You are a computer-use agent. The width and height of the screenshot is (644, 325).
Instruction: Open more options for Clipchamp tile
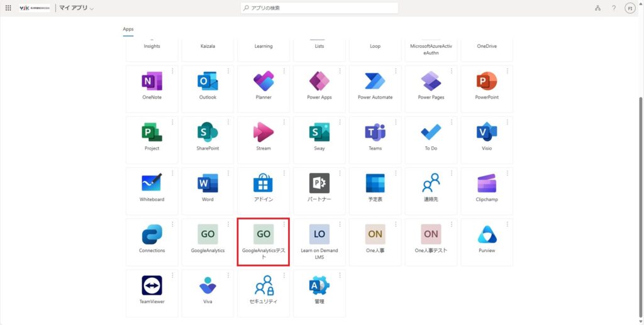[x=508, y=173]
